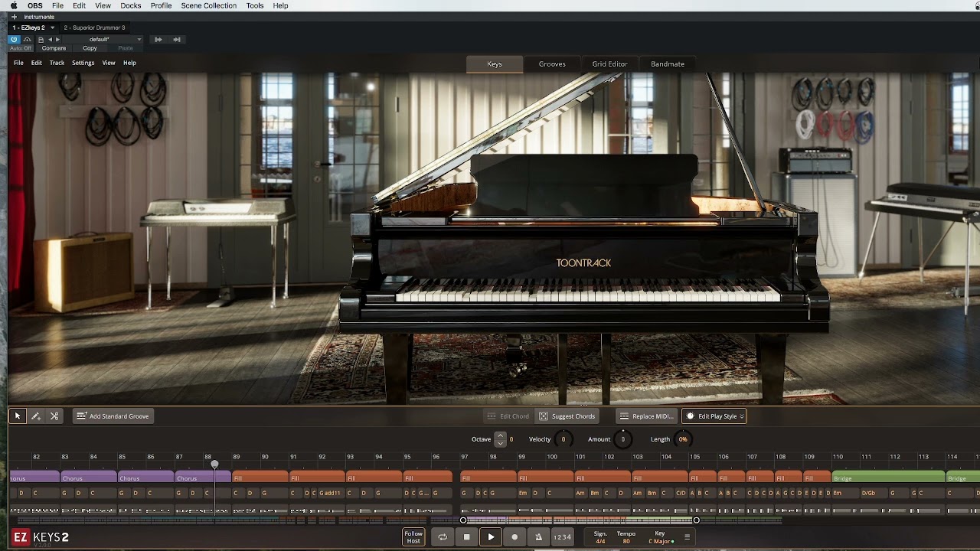Toggle Follow Host sync
The image size is (980, 551).
pyautogui.click(x=413, y=537)
